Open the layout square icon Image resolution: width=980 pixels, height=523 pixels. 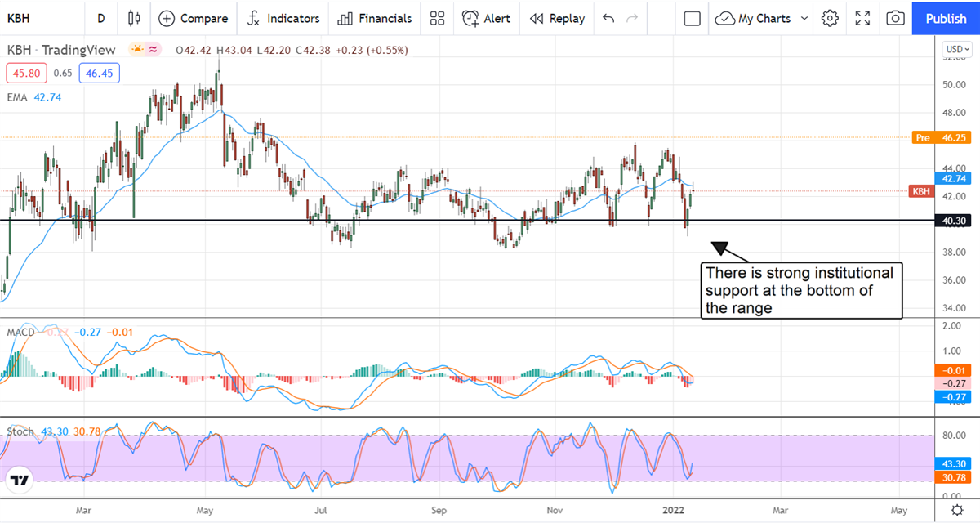coord(693,18)
